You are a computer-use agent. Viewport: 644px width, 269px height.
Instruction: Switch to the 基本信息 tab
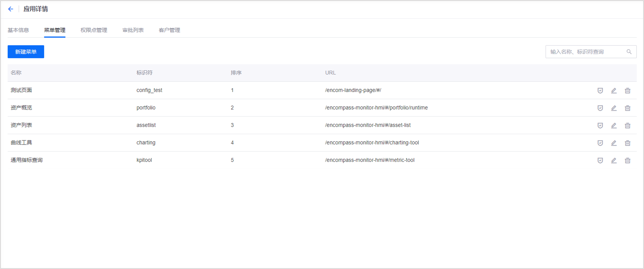(x=18, y=30)
